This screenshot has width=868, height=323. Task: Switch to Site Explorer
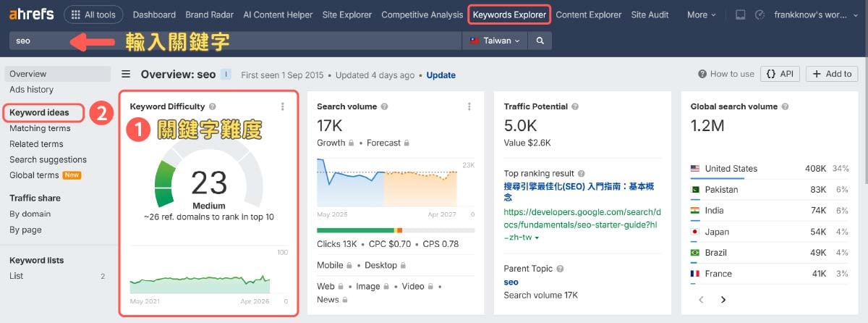346,14
